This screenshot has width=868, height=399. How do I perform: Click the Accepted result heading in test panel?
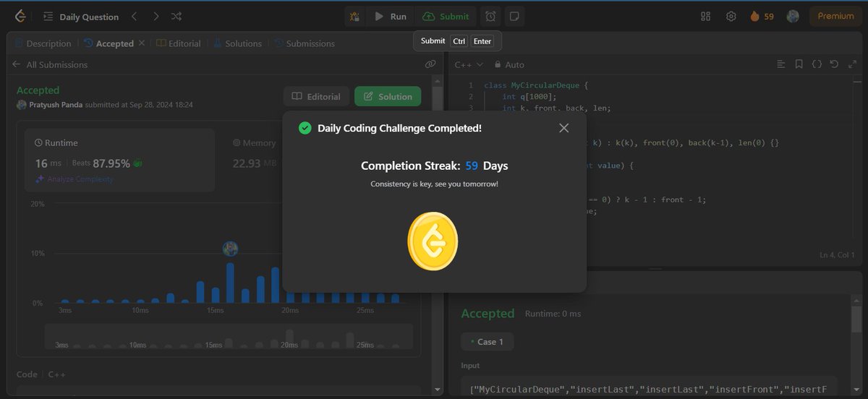tap(488, 314)
